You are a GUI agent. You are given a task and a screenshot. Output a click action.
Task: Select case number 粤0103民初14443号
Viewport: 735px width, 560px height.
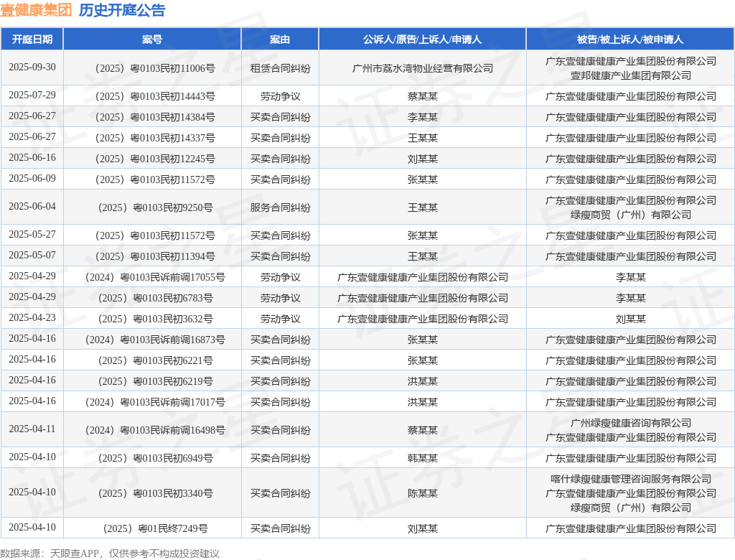(155, 97)
